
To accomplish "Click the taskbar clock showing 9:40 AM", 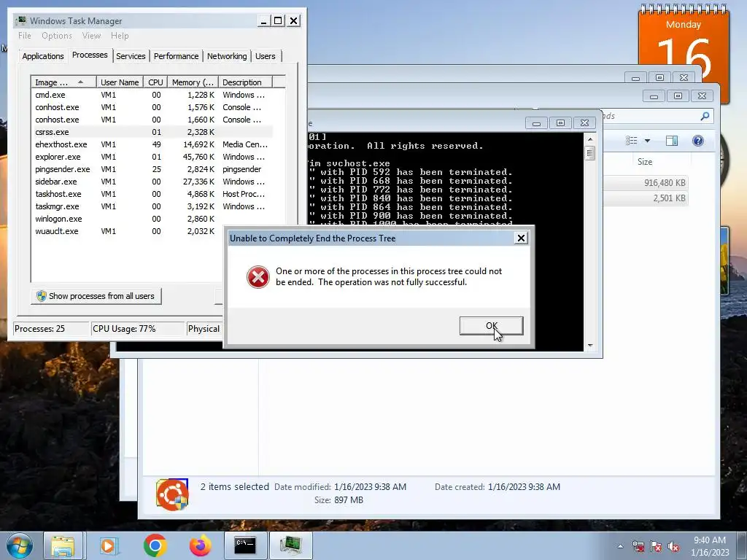I will tap(710, 546).
